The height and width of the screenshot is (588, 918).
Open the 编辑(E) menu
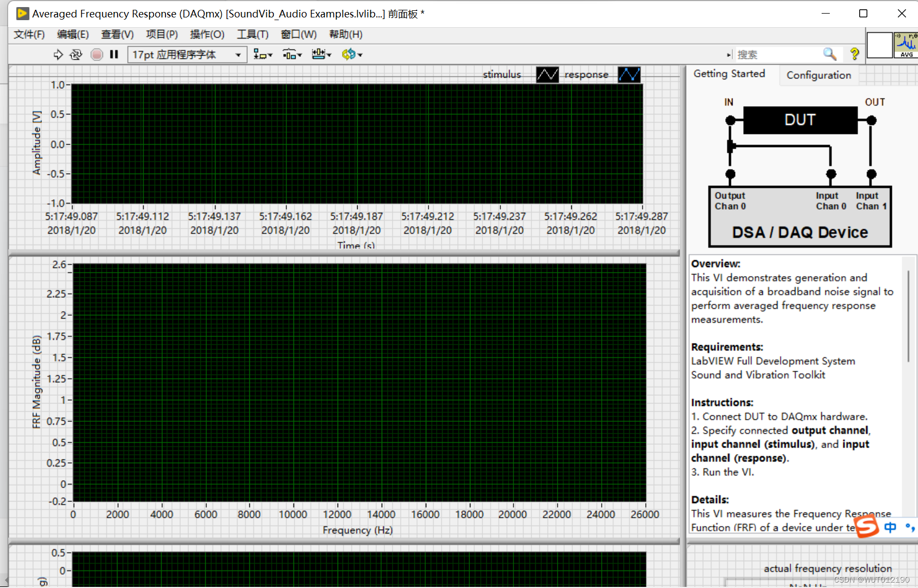(73, 34)
